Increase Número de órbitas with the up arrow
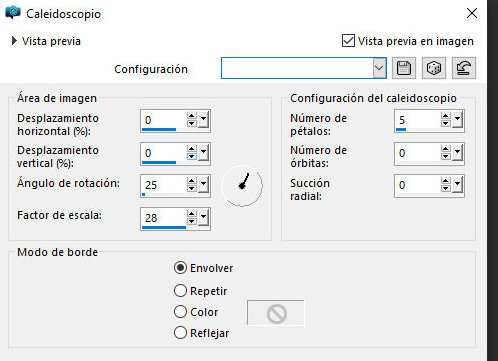This screenshot has width=498, height=361. (x=445, y=149)
